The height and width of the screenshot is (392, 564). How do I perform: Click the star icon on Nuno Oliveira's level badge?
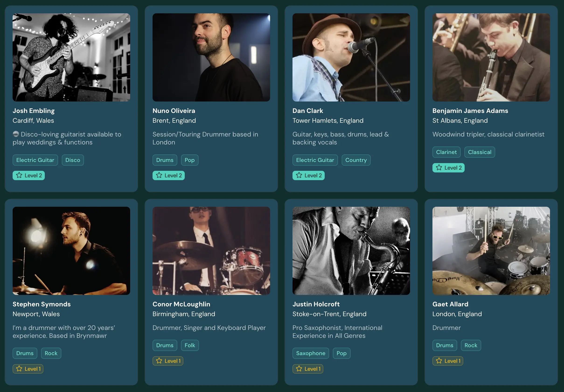[x=159, y=175]
